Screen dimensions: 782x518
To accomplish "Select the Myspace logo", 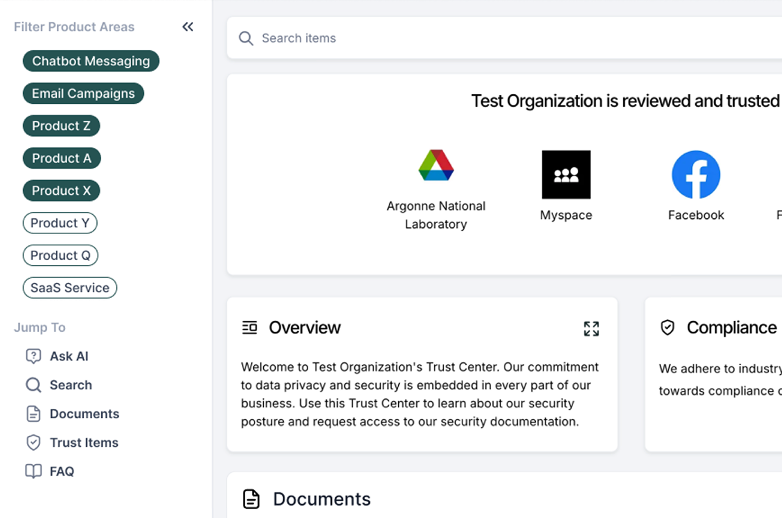I will [x=566, y=174].
